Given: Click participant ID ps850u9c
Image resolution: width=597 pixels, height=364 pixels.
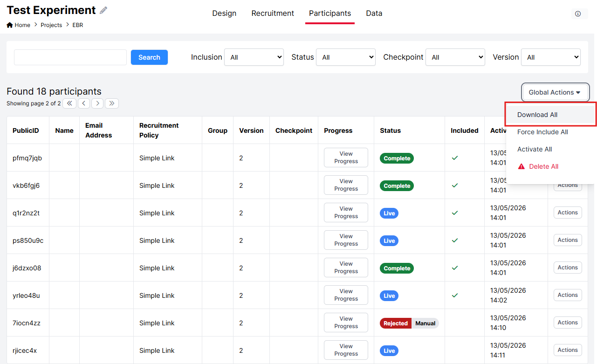Looking at the screenshot, I should 28,240.
